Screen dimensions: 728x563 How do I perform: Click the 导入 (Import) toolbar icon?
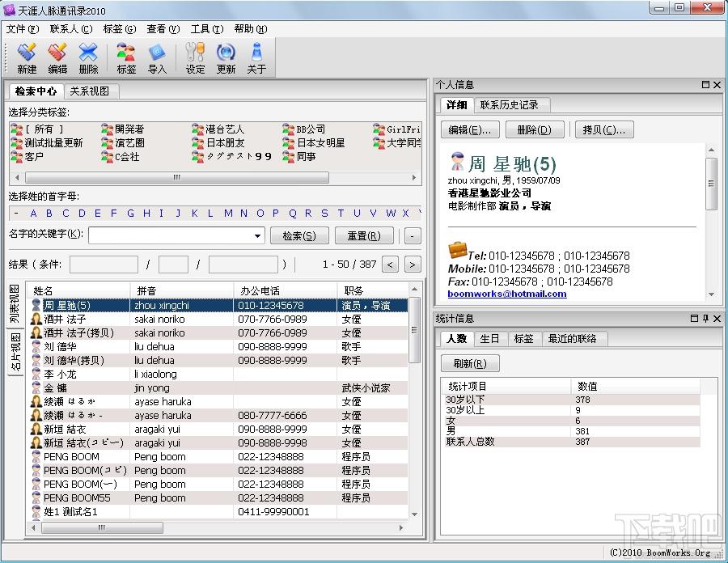[157, 58]
